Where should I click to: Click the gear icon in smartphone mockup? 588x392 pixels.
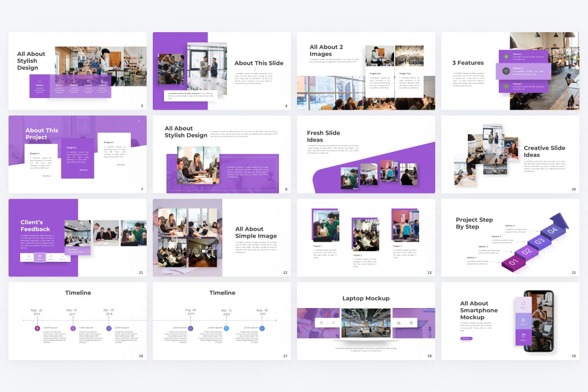click(523, 320)
